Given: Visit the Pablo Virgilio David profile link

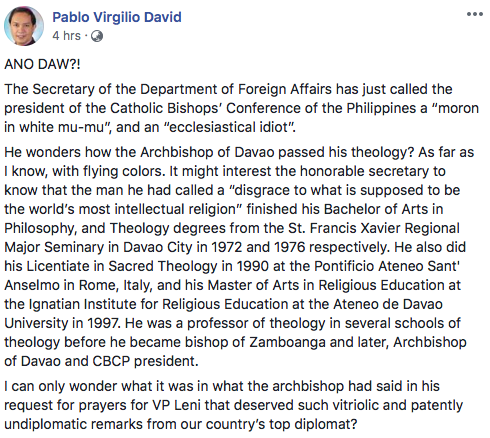Looking at the screenshot, I should coord(117,17).
